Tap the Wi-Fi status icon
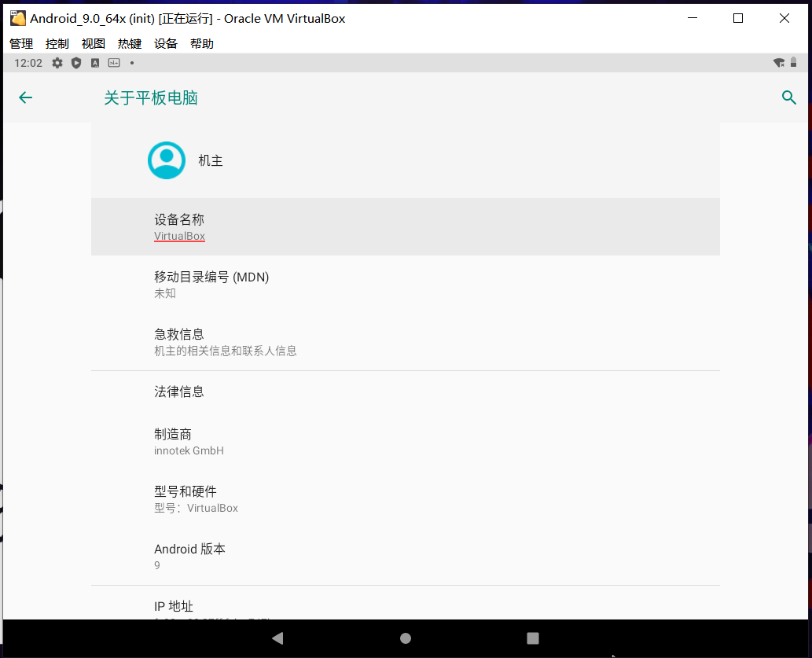This screenshot has width=812, height=658. tap(779, 63)
